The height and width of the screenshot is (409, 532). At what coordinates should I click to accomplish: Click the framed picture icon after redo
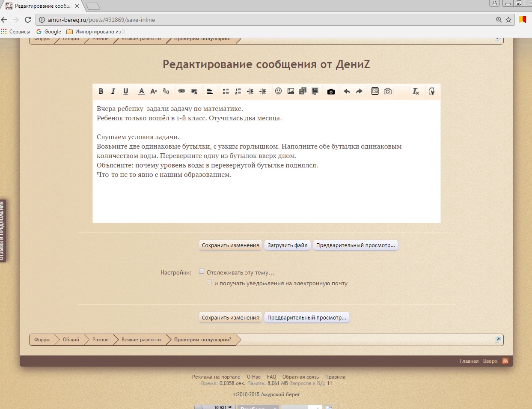click(x=375, y=91)
